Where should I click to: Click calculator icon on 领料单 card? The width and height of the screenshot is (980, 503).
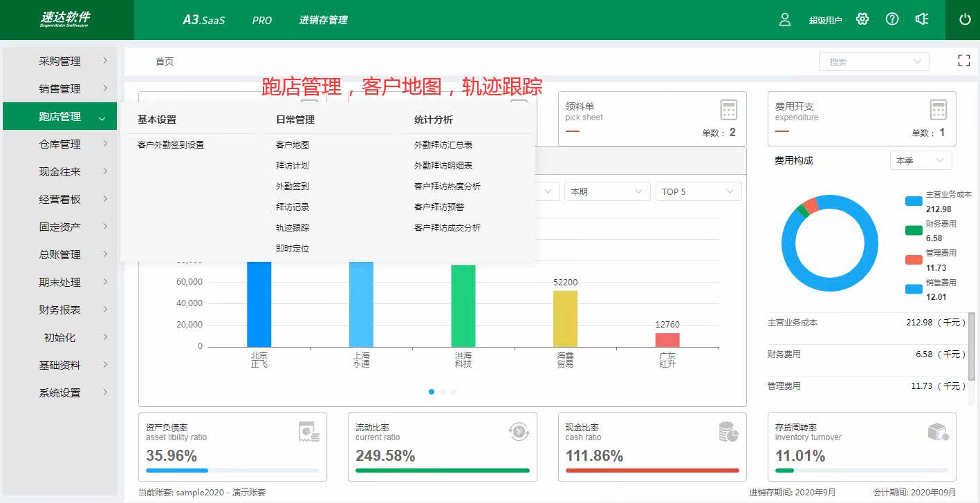click(728, 110)
